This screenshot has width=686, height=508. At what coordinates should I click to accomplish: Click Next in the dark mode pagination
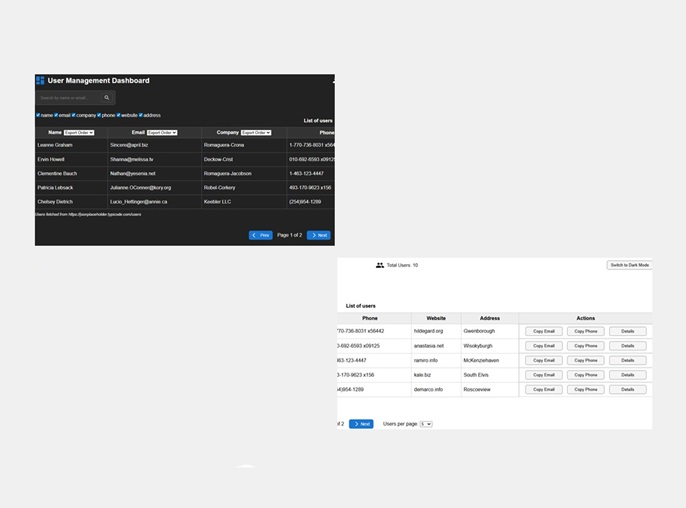coord(319,235)
